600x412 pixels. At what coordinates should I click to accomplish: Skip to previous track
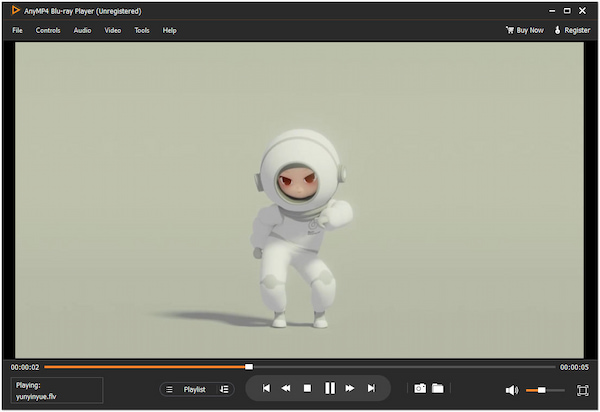[x=266, y=388]
